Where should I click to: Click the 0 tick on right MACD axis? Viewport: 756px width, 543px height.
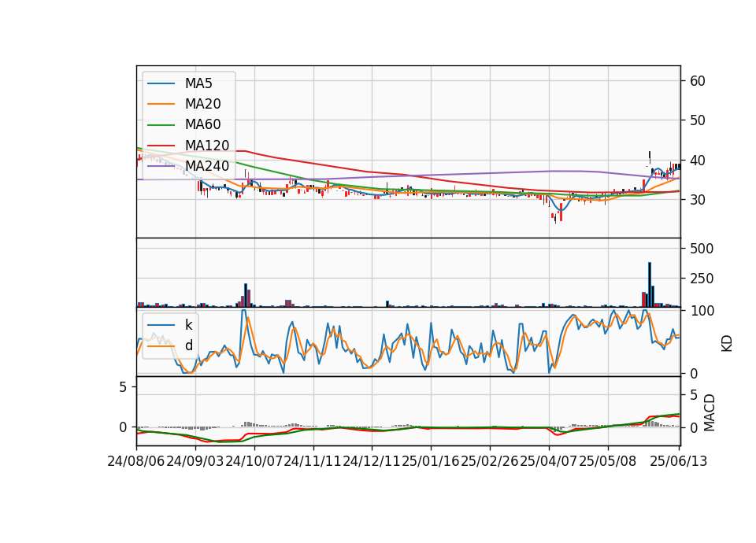(693, 428)
